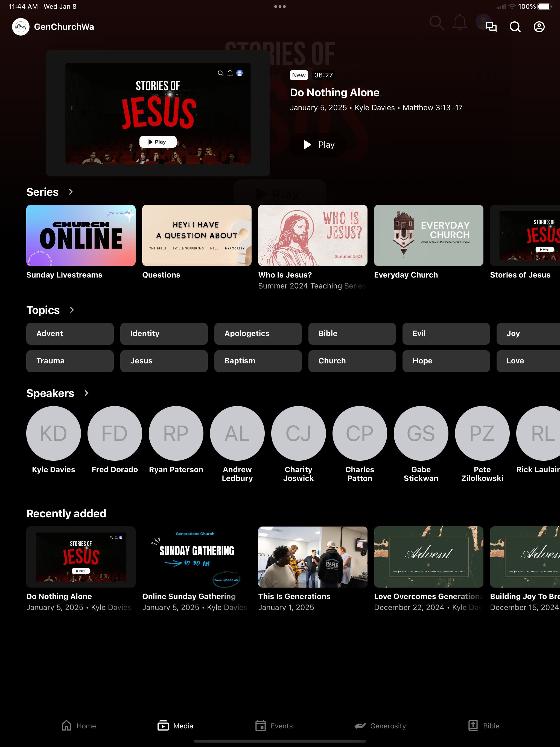Viewport: 560px width, 747px height.
Task: Play the Do Nothing Alone sermon
Action: pyautogui.click(x=319, y=145)
